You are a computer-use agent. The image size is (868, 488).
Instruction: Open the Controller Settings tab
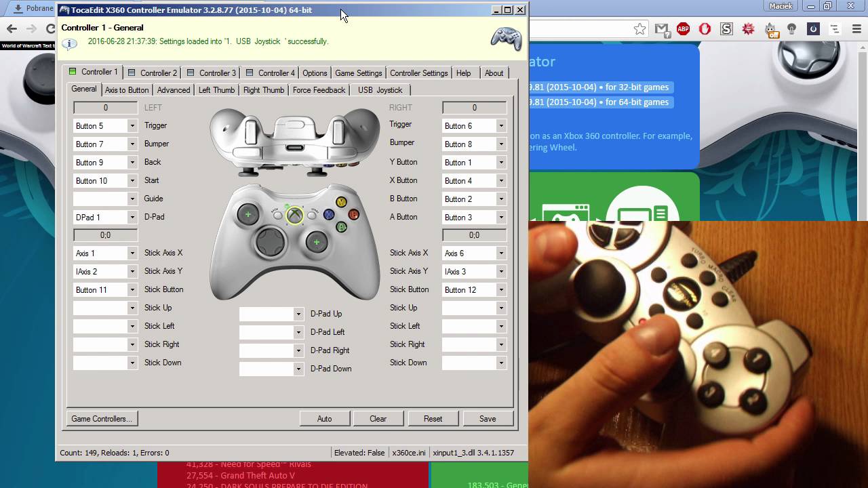point(419,73)
